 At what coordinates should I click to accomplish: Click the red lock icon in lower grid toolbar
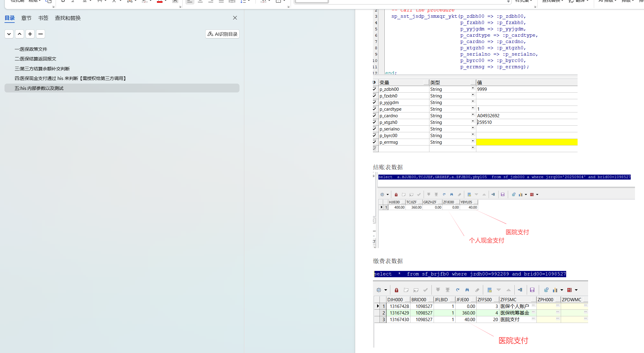tap(396, 290)
